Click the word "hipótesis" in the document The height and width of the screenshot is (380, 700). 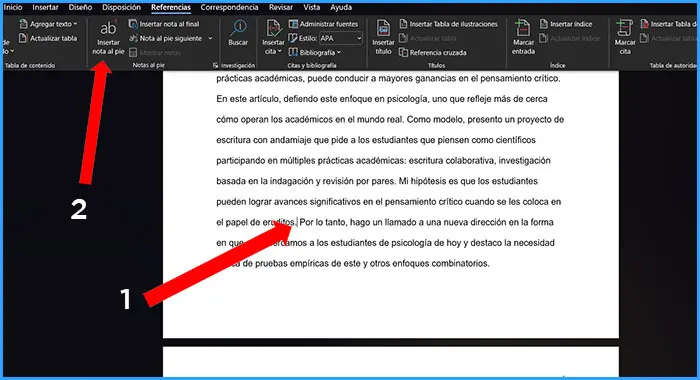pyautogui.click(x=428, y=181)
